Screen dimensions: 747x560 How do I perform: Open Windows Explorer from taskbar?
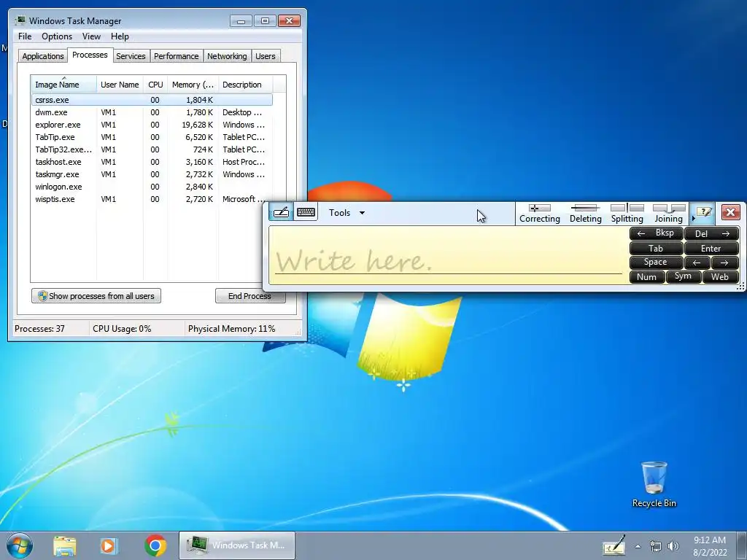point(65,545)
